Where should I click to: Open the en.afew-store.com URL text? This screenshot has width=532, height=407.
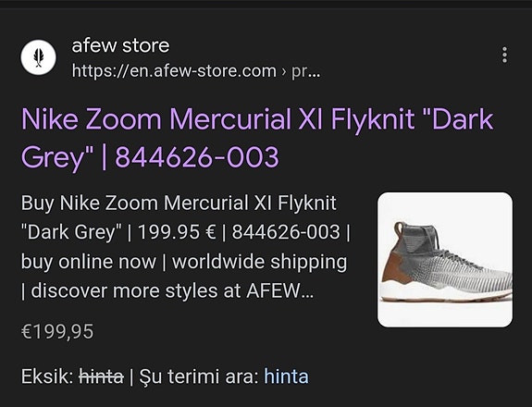pyautogui.click(x=174, y=71)
